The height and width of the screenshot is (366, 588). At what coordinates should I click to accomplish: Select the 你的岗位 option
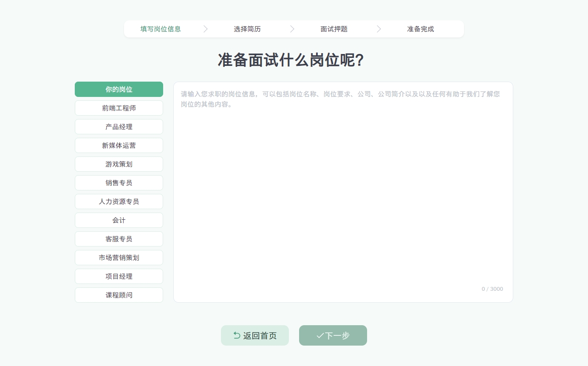[119, 89]
